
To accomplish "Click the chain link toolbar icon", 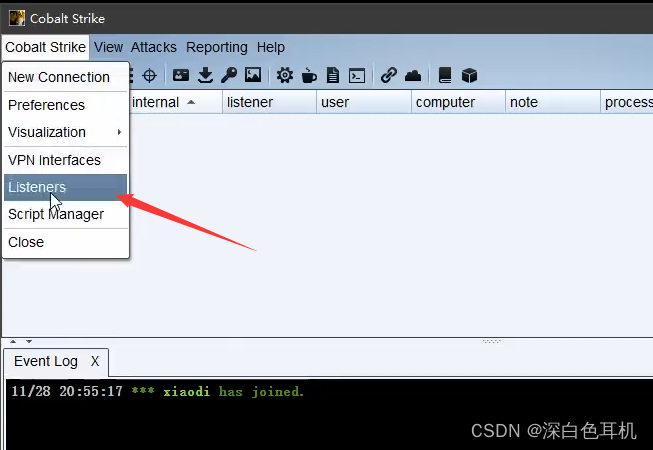I will point(389,75).
